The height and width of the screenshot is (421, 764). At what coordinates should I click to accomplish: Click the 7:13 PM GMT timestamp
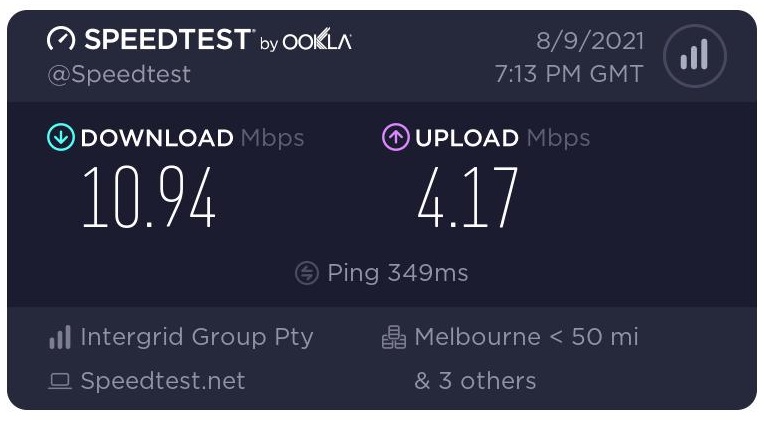tap(569, 74)
